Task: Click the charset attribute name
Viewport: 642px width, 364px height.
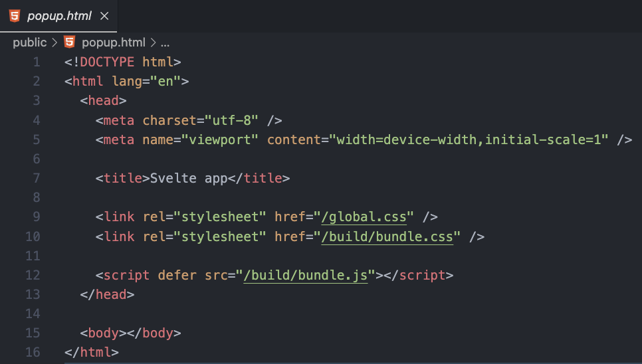Action: point(169,121)
